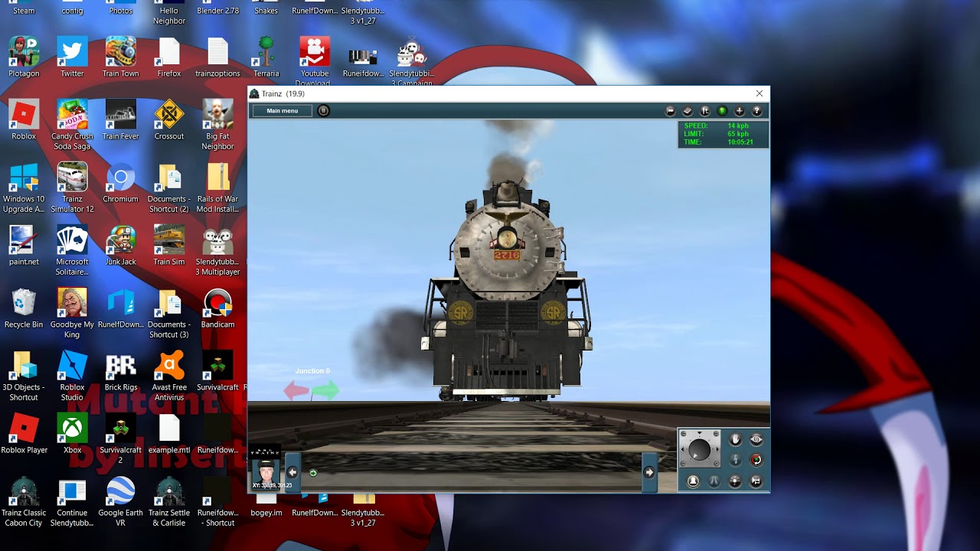Select the Firefox desktop file icon
The image size is (980, 551).
169,57
